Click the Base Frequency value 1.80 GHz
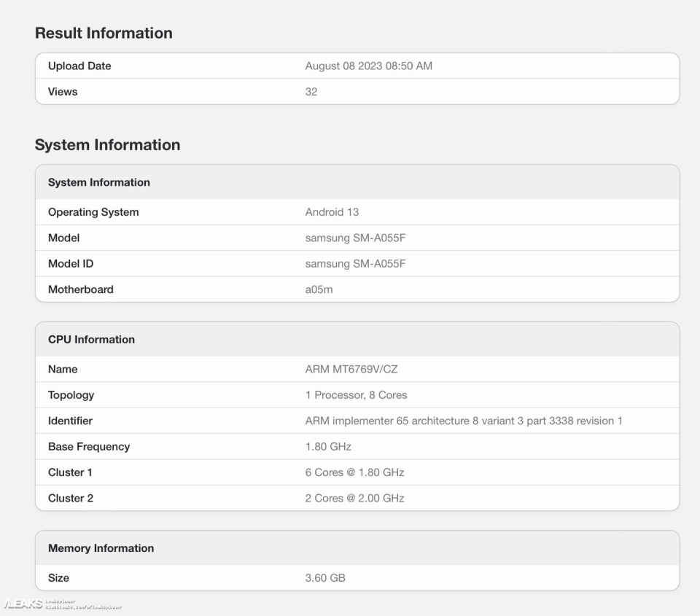This screenshot has height=616, width=700. pyautogui.click(x=328, y=446)
